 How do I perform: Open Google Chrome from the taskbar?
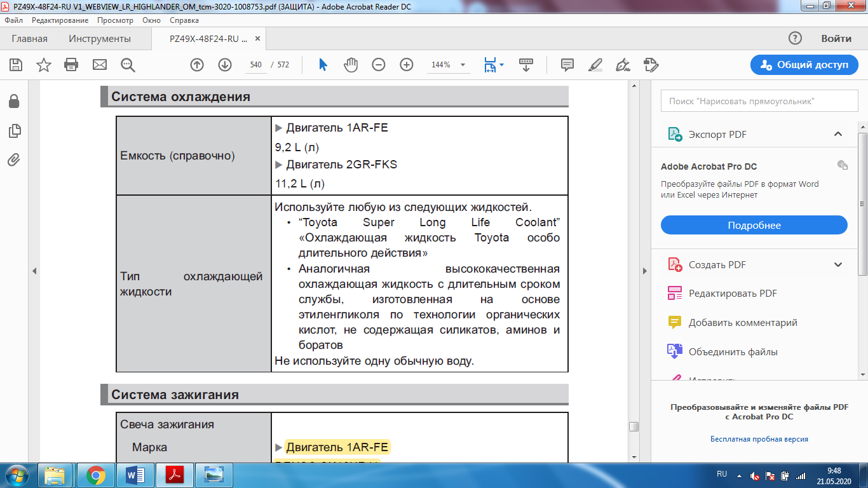pyautogui.click(x=96, y=475)
